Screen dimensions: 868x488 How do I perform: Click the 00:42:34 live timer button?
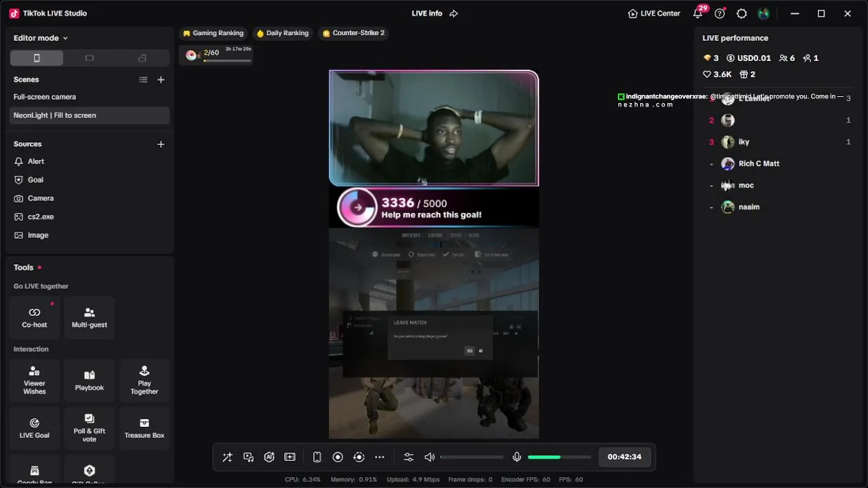click(625, 457)
